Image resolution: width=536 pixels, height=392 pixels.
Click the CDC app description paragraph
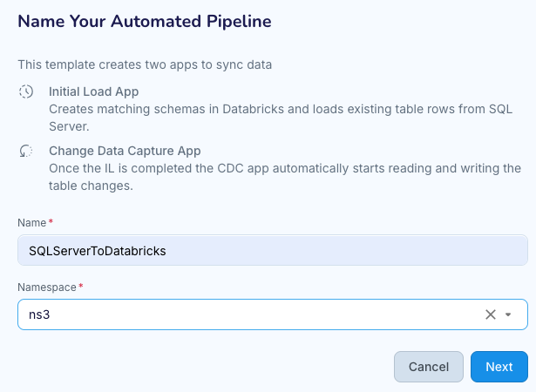tap(284, 176)
